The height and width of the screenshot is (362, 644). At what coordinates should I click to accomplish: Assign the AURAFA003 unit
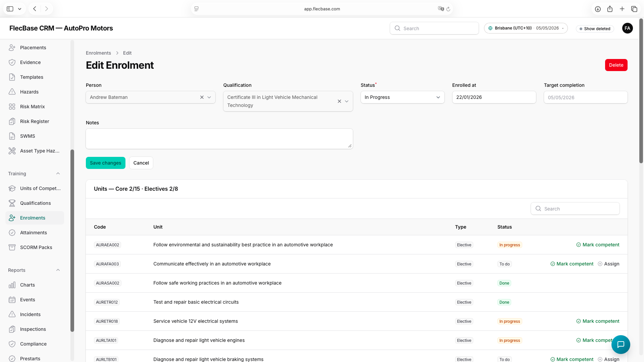pos(608,264)
